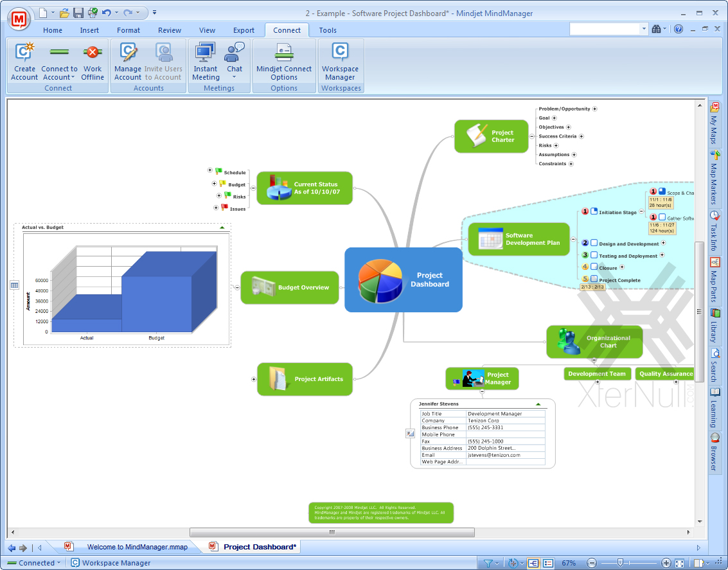Enable Work Offline mode

[x=93, y=61]
